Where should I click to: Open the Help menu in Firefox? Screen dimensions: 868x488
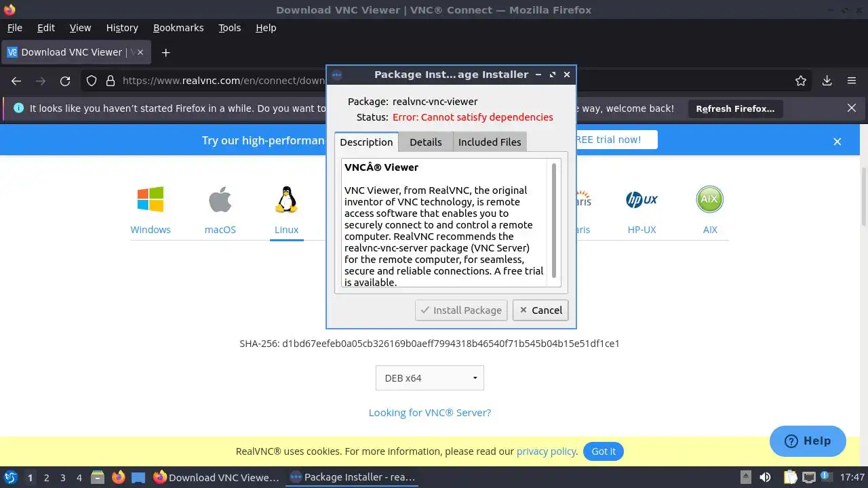coord(266,28)
